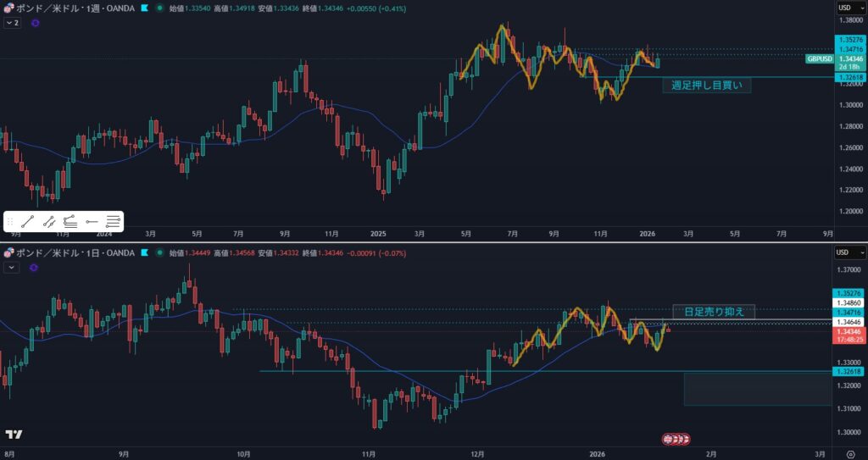Open USD currency dropdown on weekly chart
The width and height of the screenshot is (868, 460).
(849, 8)
